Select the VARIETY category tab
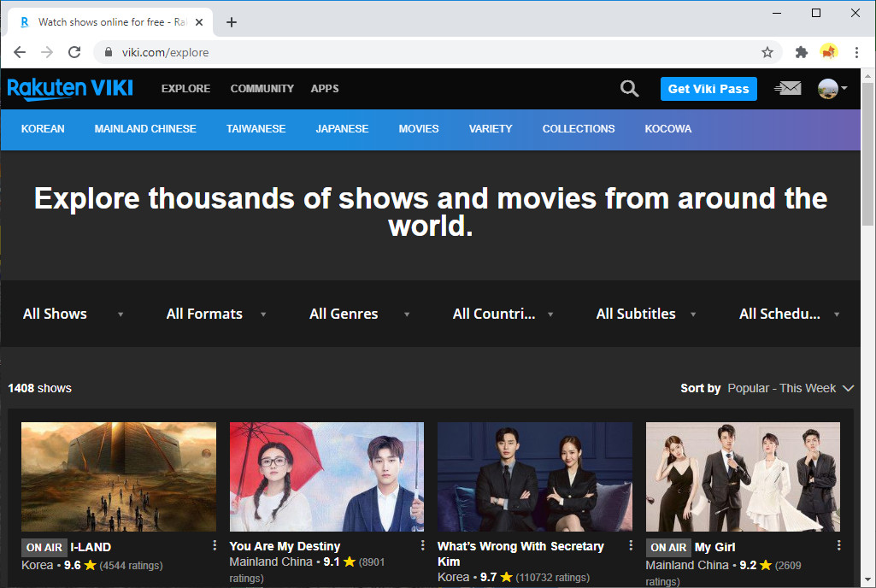This screenshot has height=588, width=876. (x=491, y=129)
